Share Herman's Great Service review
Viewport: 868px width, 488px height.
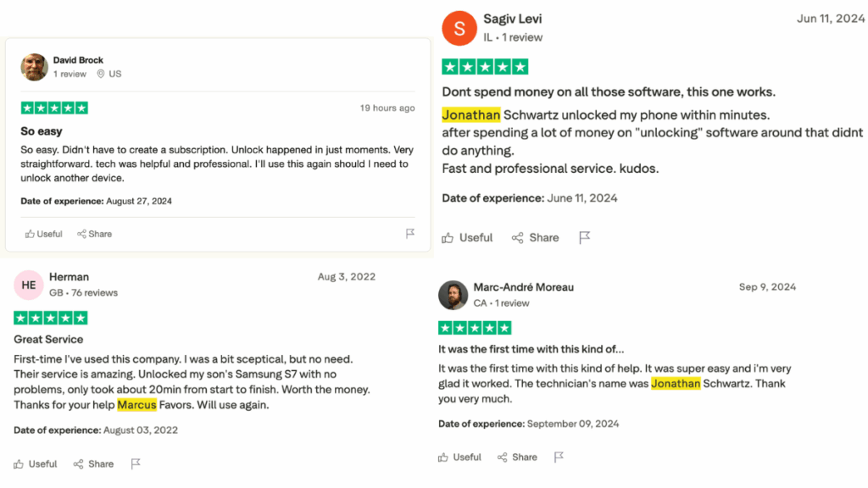93,464
